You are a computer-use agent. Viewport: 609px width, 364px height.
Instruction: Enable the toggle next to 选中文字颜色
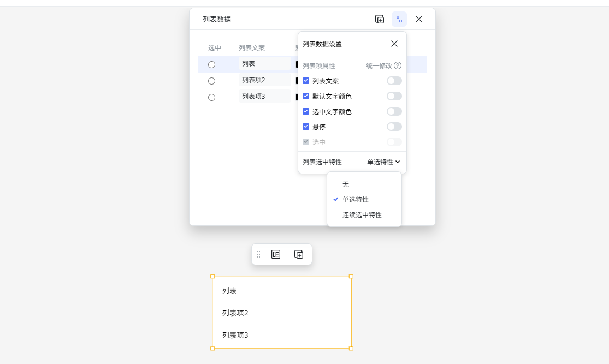(393, 111)
